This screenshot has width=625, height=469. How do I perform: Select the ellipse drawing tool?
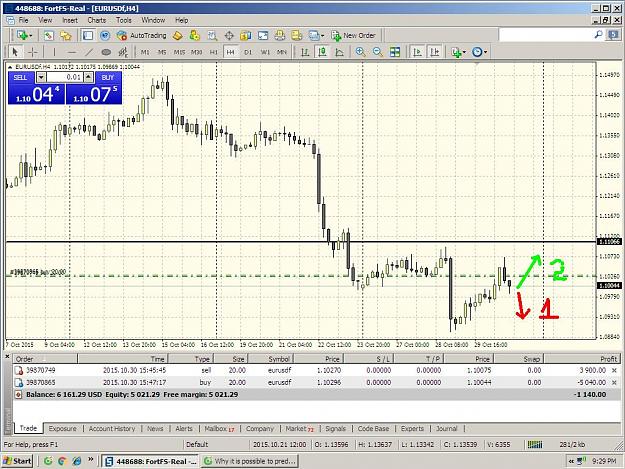[x=106, y=52]
